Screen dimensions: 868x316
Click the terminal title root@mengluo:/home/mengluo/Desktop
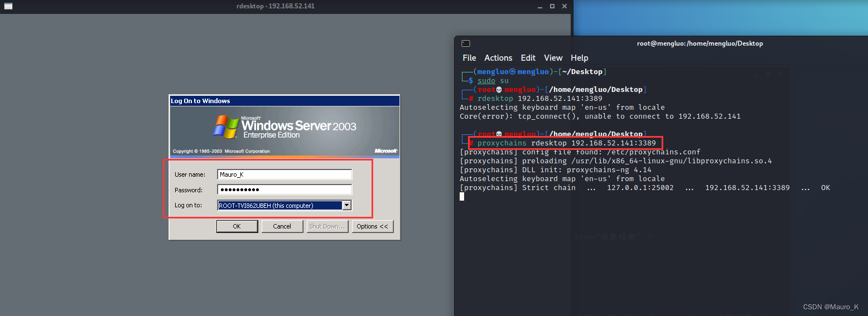[x=700, y=43]
